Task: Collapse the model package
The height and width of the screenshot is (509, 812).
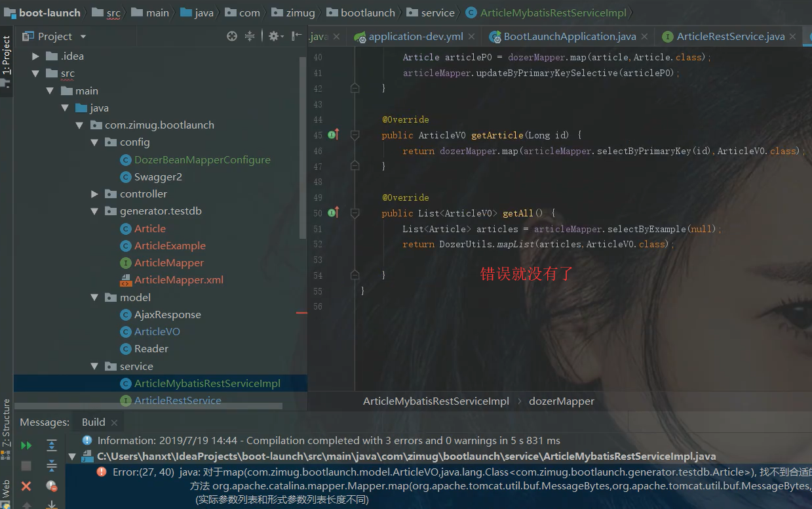Action: [x=94, y=297]
